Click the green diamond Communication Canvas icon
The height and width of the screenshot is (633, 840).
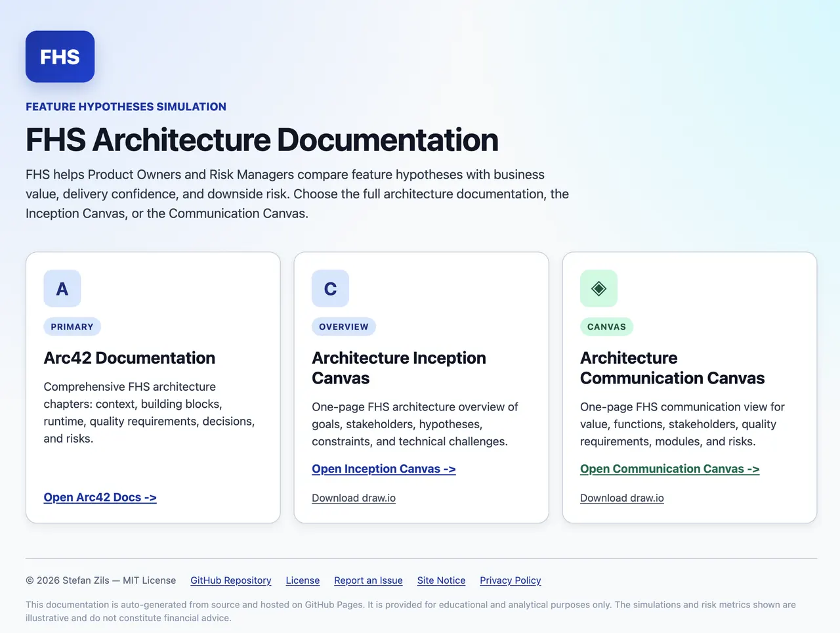point(598,288)
